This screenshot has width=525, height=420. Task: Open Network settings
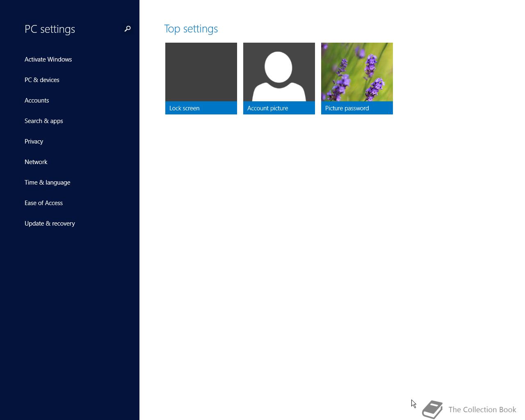(36, 162)
